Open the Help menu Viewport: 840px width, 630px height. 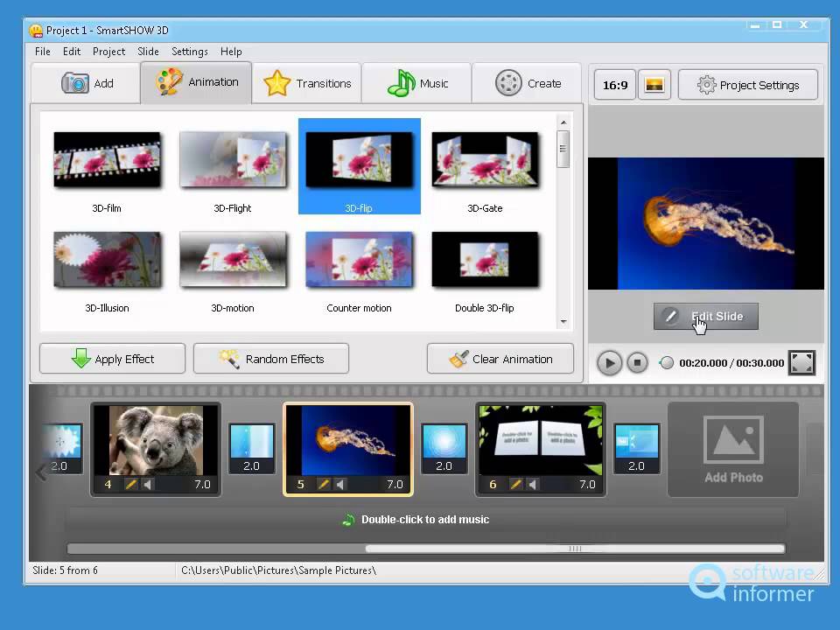(231, 52)
